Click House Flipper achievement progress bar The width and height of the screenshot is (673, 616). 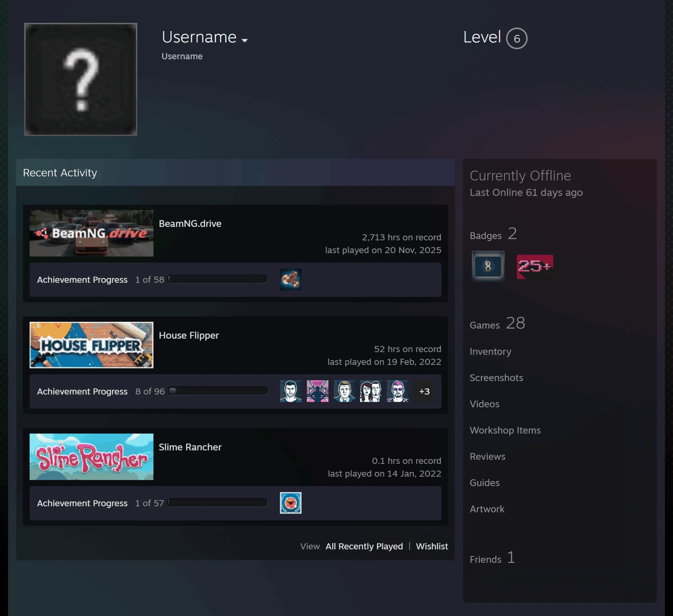pos(218,391)
